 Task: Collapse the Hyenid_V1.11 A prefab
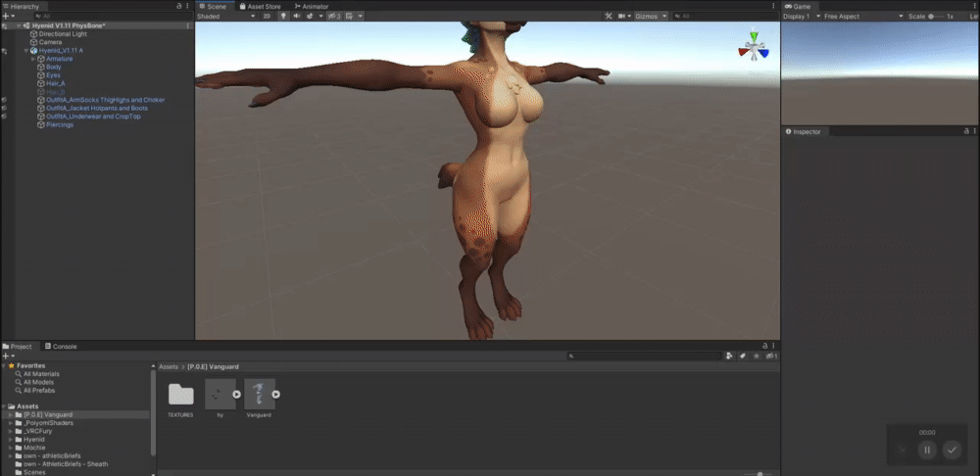pos(25,51)
